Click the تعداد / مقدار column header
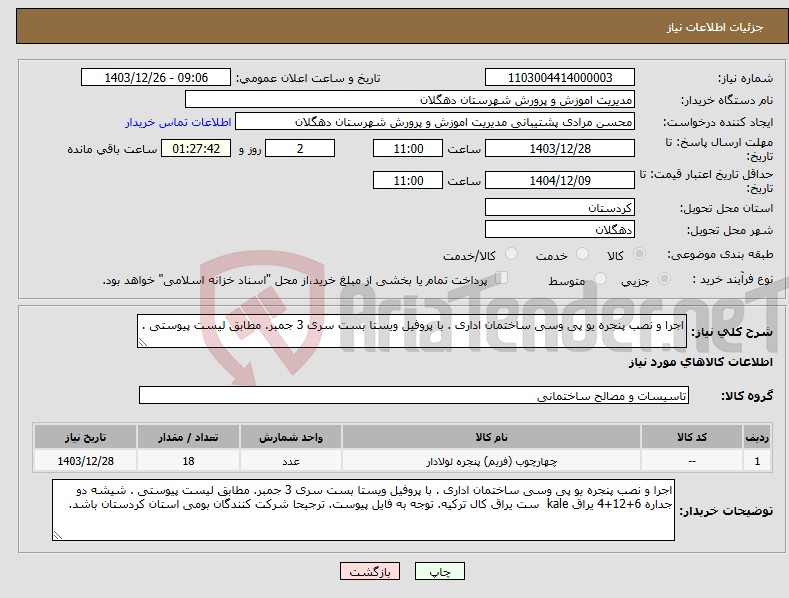 tap(188, 437)
